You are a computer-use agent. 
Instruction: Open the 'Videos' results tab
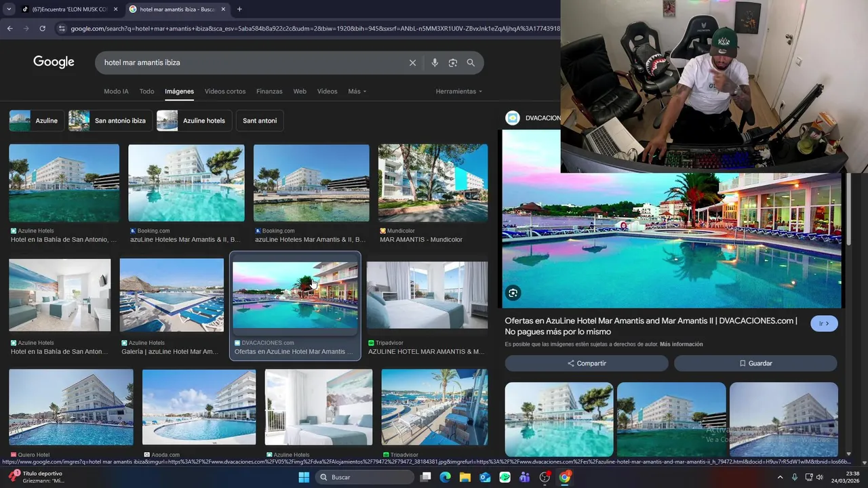tap(327, 91)
